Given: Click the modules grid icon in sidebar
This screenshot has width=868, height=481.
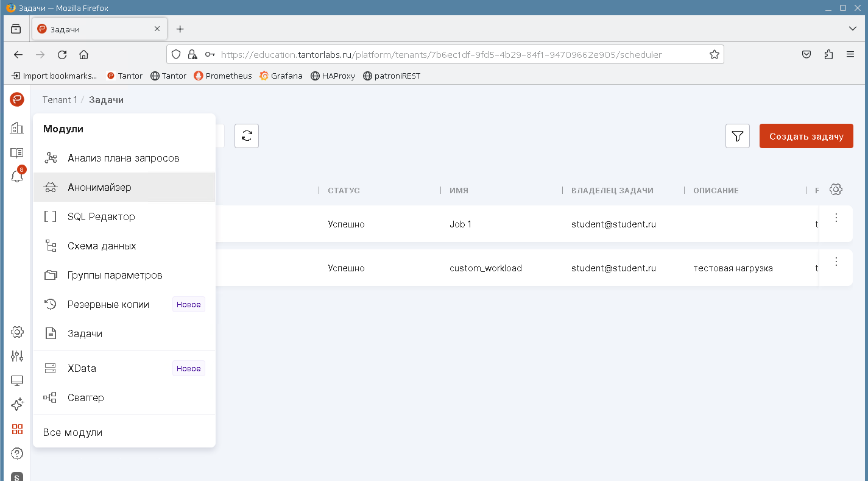Looking at the screenshot, I should coord(17,429).
